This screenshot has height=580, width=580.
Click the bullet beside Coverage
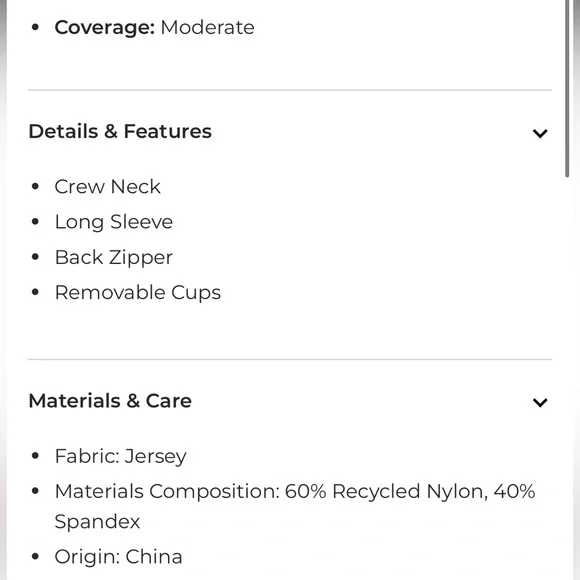36,27
